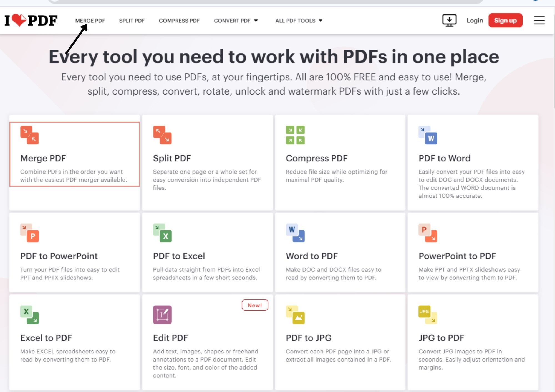Click the Excel to PDF icon
This screenshot has width=555, height=392.
[x=29, y=315]
